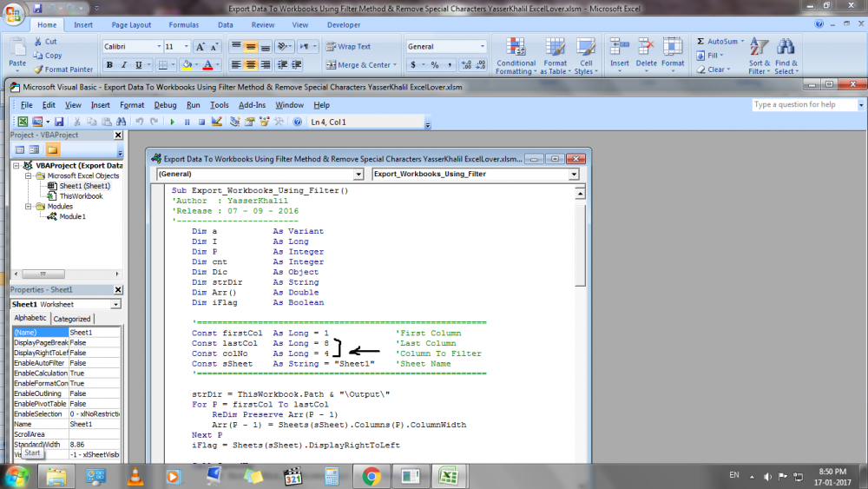Open the Tools menu in VBA editor
868x489 pixels.
220,105
